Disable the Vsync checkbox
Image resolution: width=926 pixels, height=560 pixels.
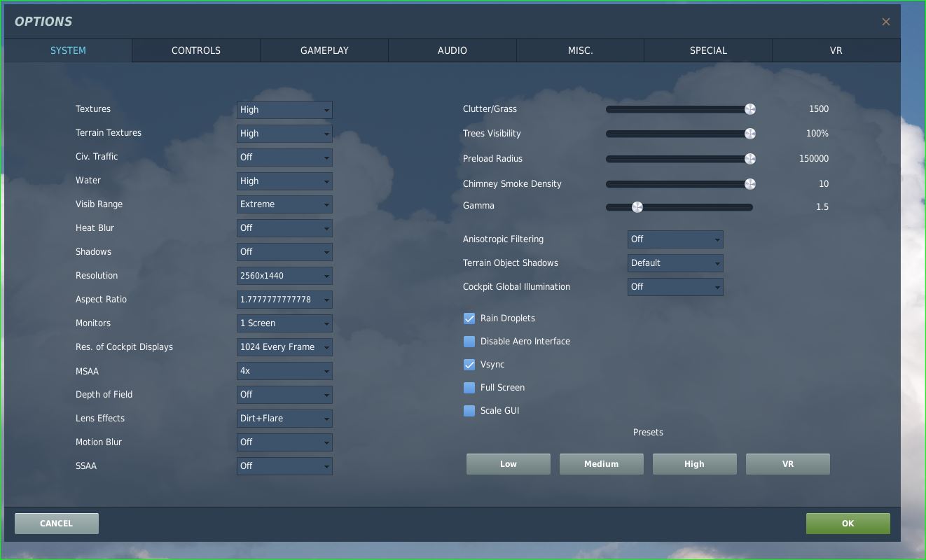469,365
